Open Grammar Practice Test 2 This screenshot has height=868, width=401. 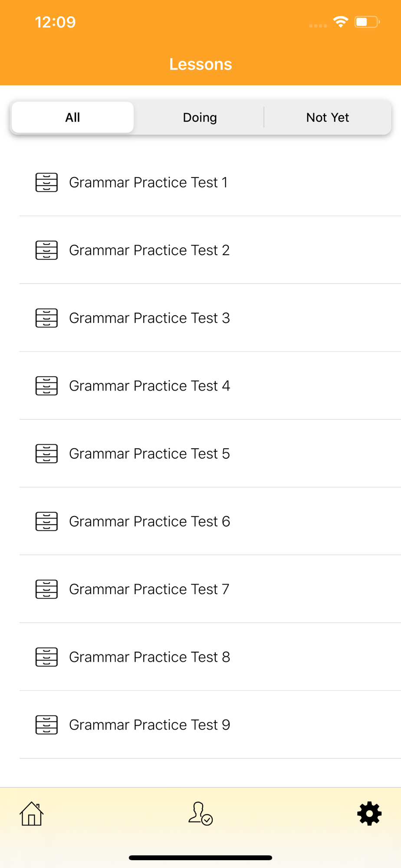210,250
